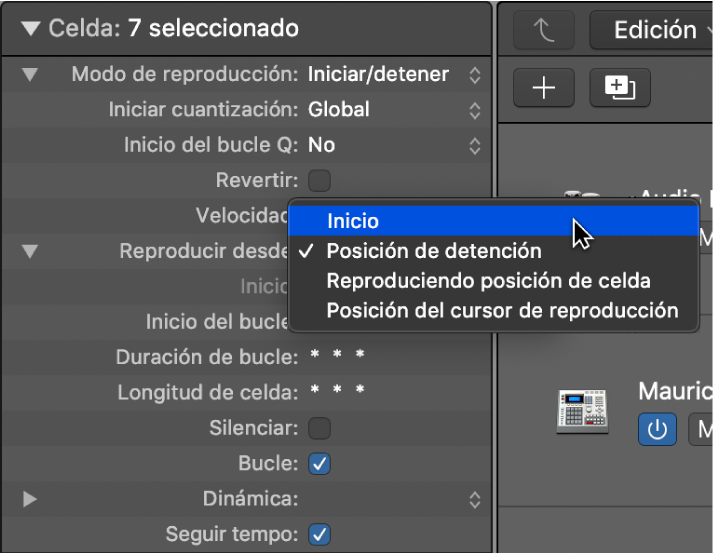Open the Dinámica popup arrows
This screenshot has width=713, height=553.
475,500
